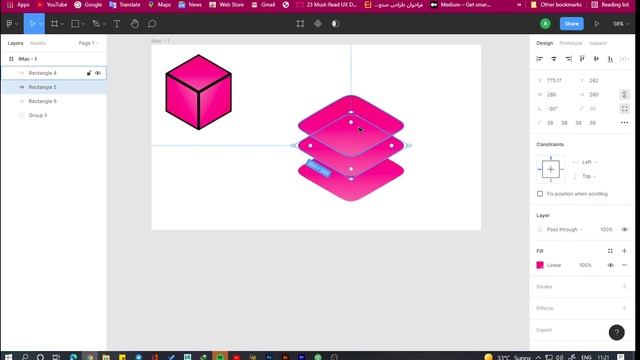Toggle independent corners icon
Image resolution: width=640 pixels, height=360 pixels.
pos(624,109)
